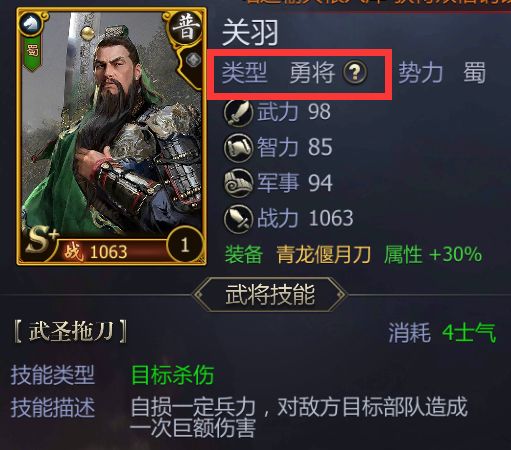The width and height of the screenshot is (511, 450).
Task: Click the level 1 circle badge on card
Action: coord(184,245)
